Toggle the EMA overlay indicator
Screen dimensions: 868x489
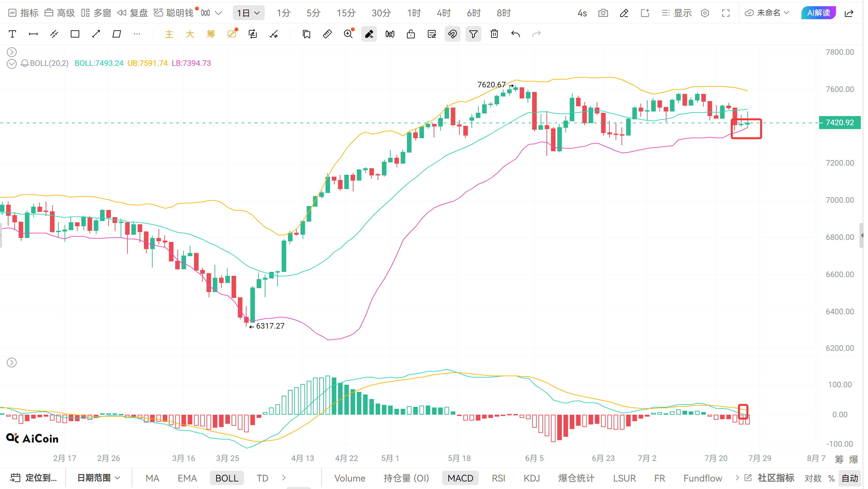[187, 478]
